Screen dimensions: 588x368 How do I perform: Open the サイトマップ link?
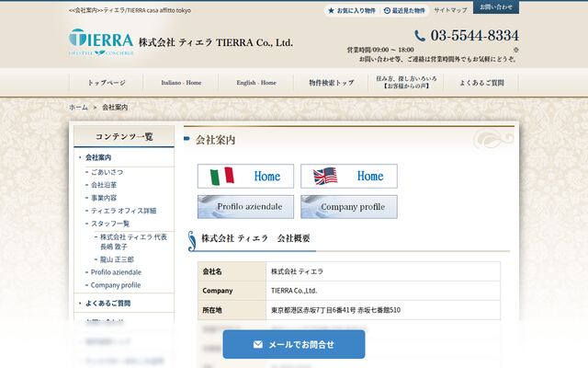tap(450, 10)
